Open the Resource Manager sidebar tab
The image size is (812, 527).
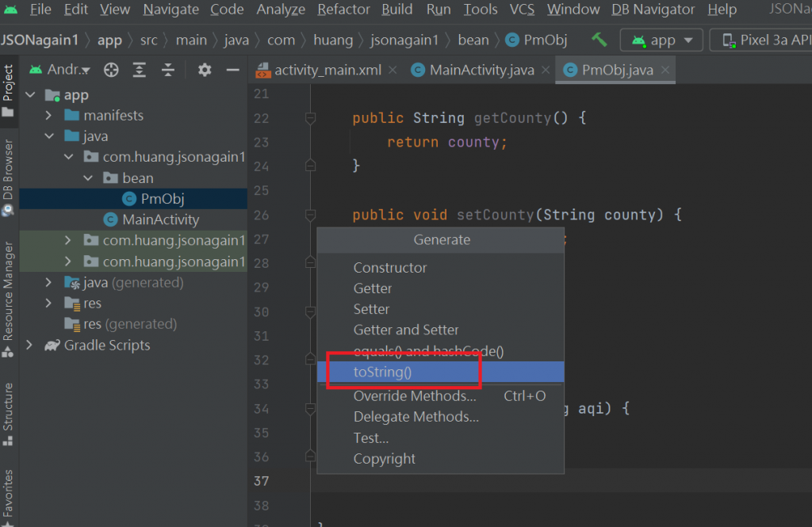[x=8, y=300]
